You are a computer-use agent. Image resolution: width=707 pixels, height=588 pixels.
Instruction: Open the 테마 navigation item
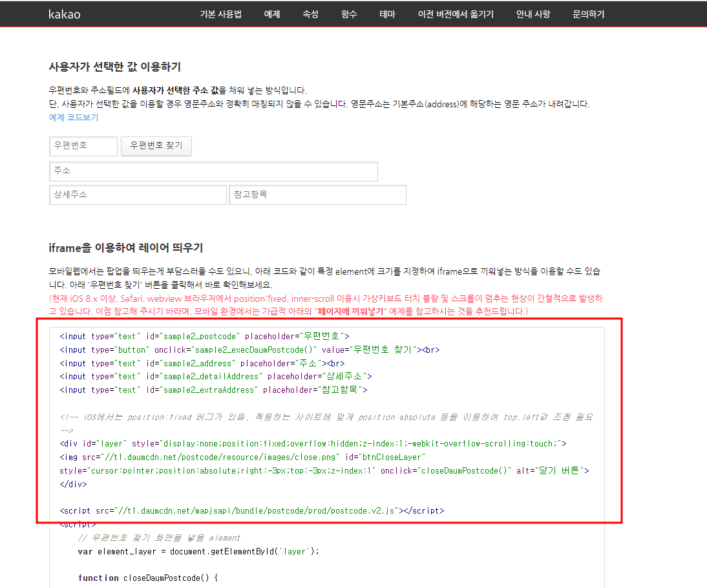click(387, 14)
